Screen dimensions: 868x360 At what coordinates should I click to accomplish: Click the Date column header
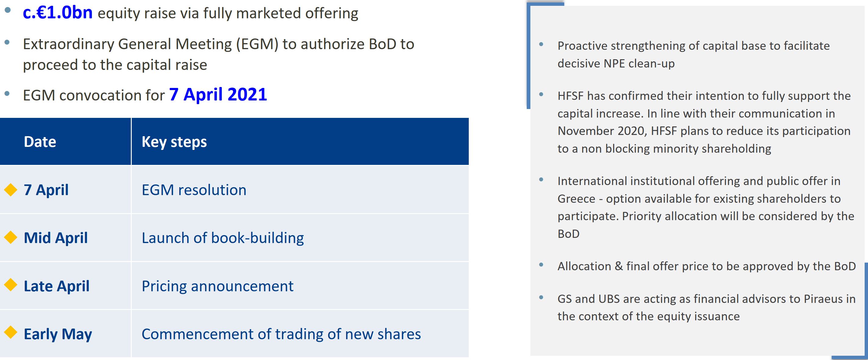point(40,142)
